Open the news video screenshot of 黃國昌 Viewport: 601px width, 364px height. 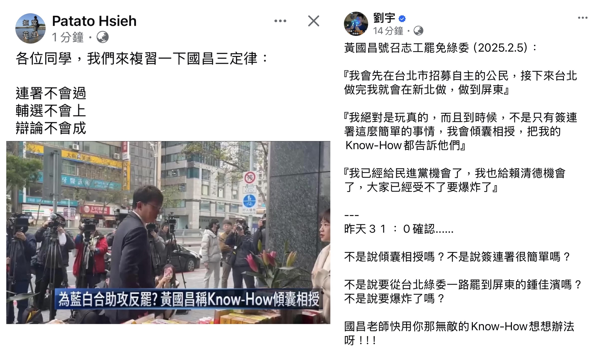pos(168,232)
